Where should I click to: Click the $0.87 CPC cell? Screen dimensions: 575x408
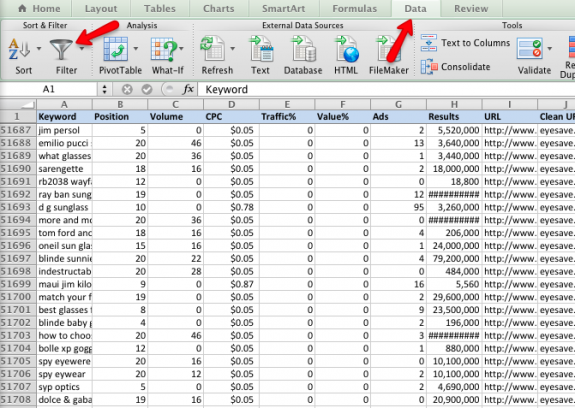[231, 284]
